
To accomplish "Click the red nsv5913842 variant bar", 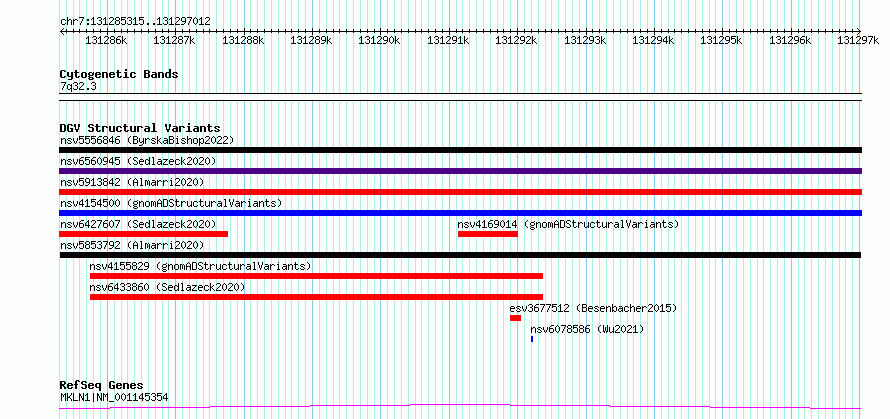I will tap(460, 192).
